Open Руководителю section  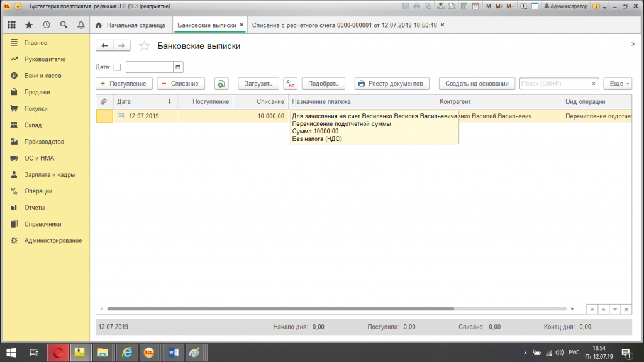[46, 59]
